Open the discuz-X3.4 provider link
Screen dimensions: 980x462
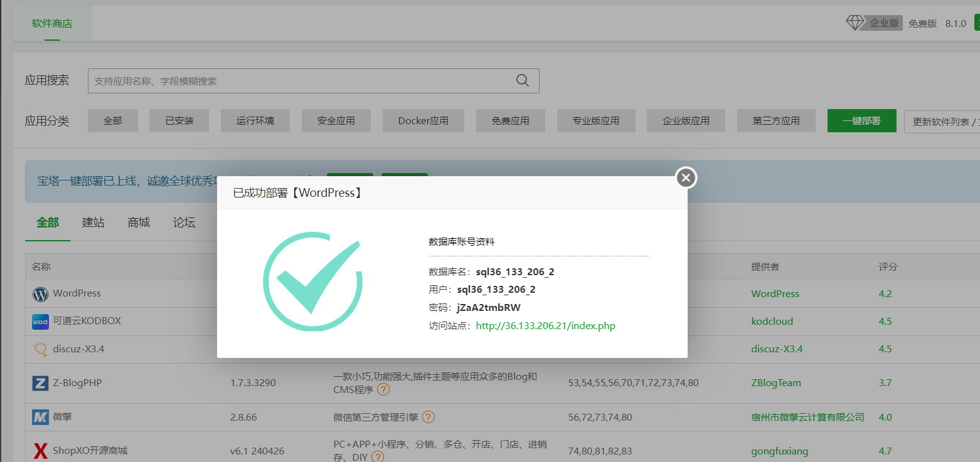(777, 349)
